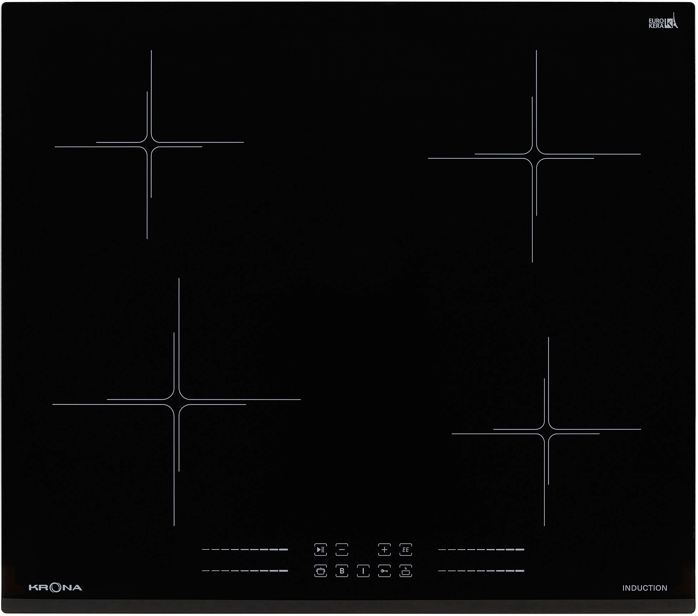
Task: Tap the EE touch key
Action: (406, 550)
